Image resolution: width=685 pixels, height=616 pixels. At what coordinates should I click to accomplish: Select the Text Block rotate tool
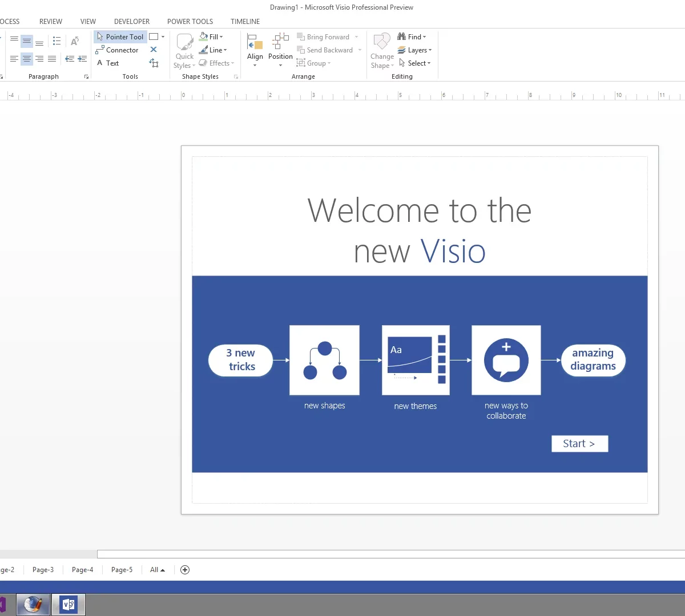point(154,63)
